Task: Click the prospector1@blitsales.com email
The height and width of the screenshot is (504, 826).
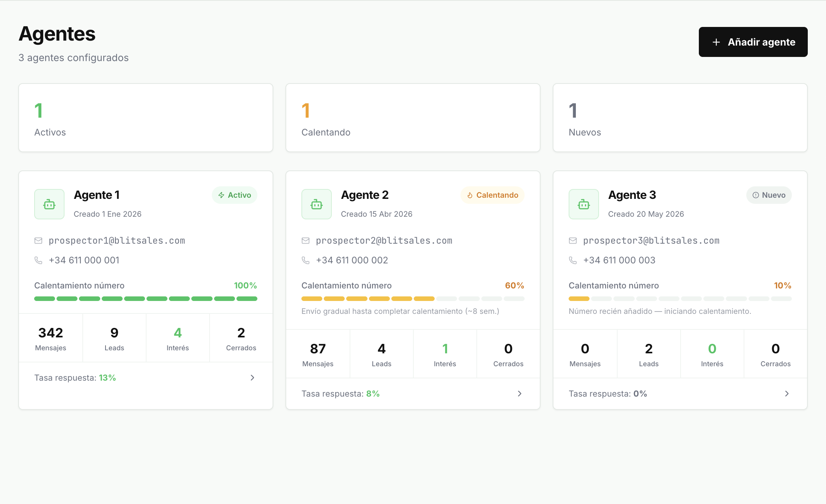Action: coord(117,241)
